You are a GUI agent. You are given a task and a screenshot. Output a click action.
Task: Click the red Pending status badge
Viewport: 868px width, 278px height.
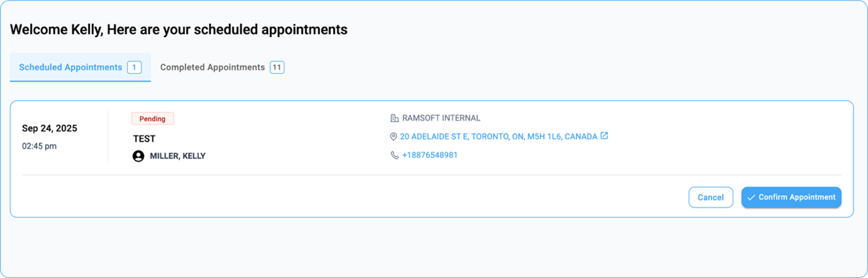[152, 119]
